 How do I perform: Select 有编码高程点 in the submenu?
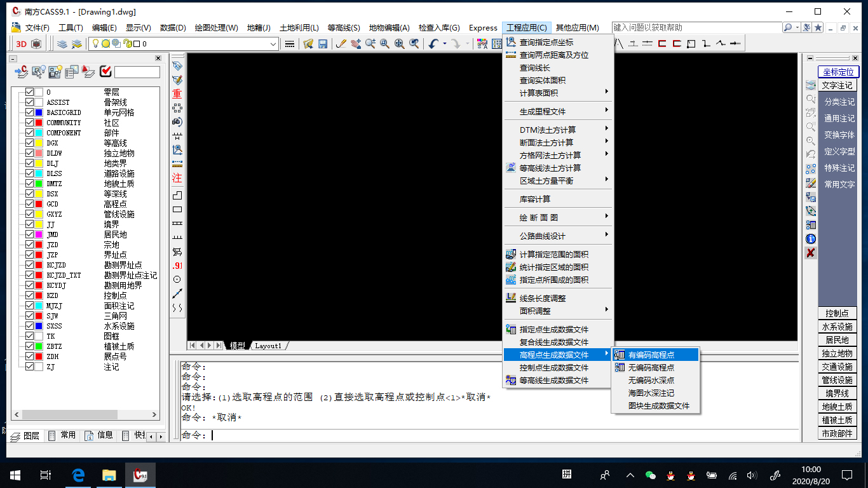click(x=656, y=355)
